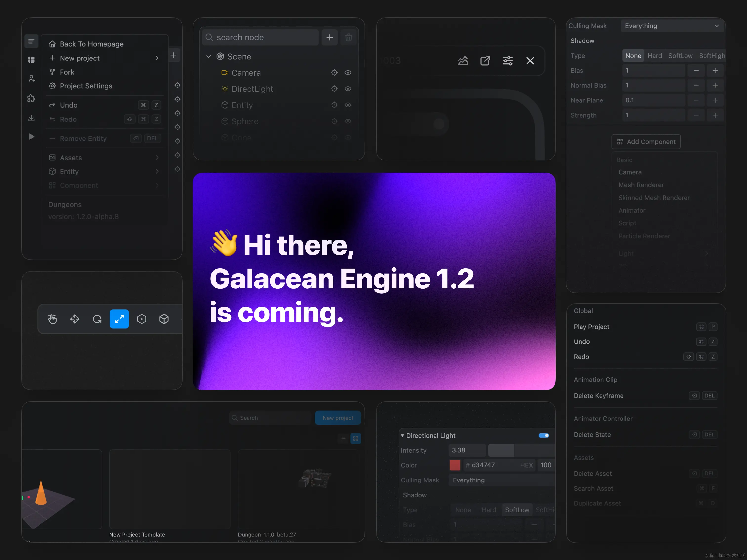The width and height of the screenshot is (747, 560).
Task: Open the hamburger menu icon in sidebar
Action: (31, 41)
